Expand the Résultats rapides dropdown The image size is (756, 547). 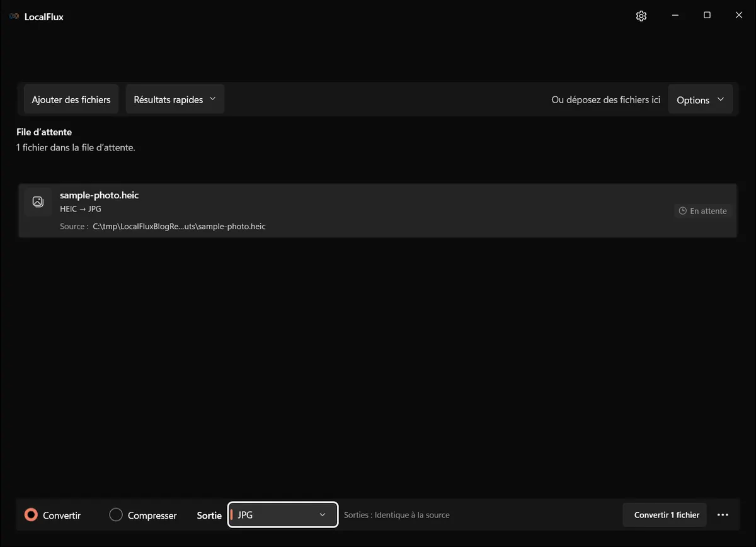pos(175,99)
